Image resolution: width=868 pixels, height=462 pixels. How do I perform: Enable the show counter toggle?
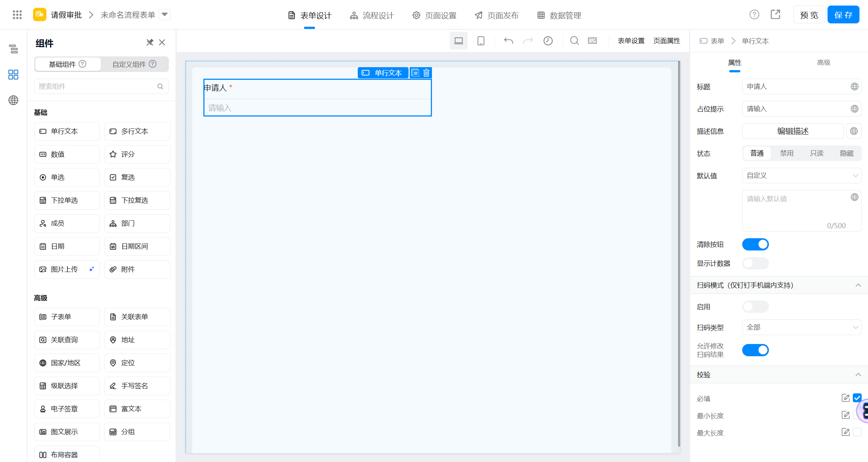click(x=755, y=263)
